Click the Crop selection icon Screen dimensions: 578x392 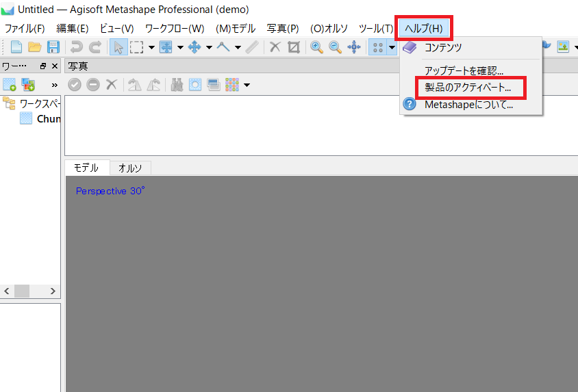pos(294,47)
